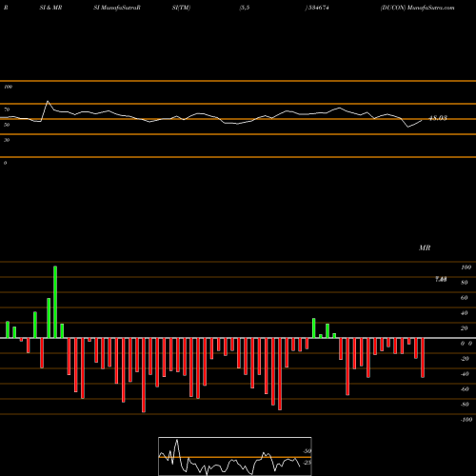
Task: Click the MR axis label 20
Action: point(465,328)
